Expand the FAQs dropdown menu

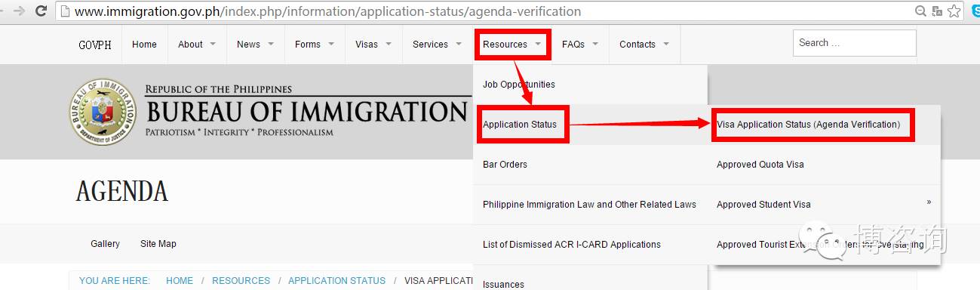tap(580, 45)
